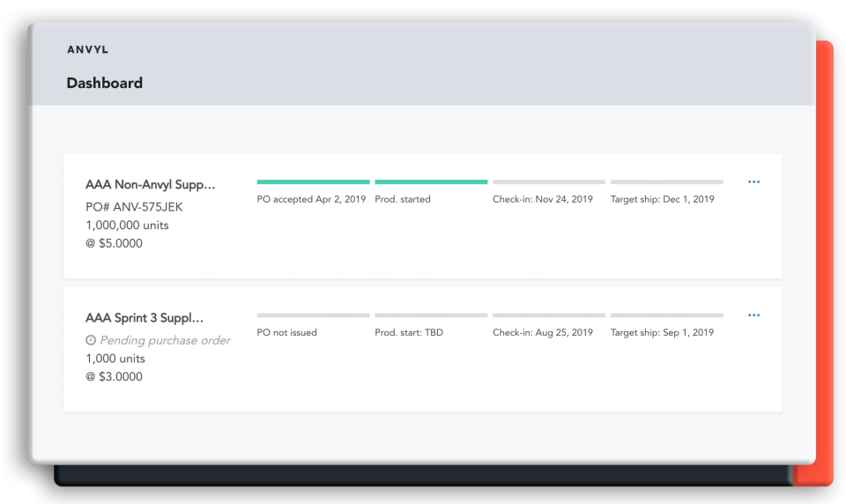This screenshot has height=504, width=846.
Task: Open the AAA Sprint 3 Suppl... order title
Action: coord(145,318)
